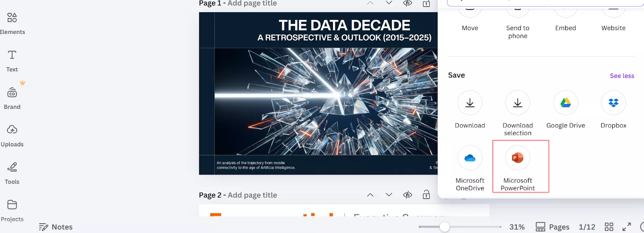644x233 pixels.
Task: Open the Elements panel
Action: point(12,23)
